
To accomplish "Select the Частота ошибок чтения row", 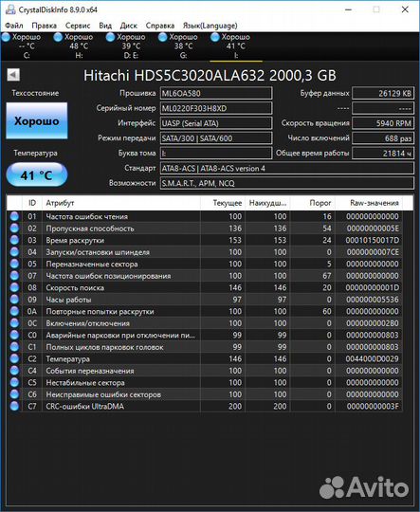I will [x=205, y=216].
